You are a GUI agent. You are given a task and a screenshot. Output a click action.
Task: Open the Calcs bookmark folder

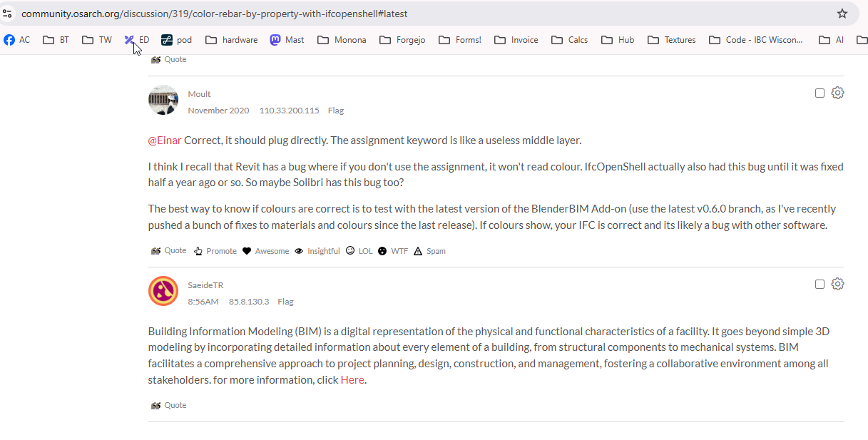click(570, 40)
